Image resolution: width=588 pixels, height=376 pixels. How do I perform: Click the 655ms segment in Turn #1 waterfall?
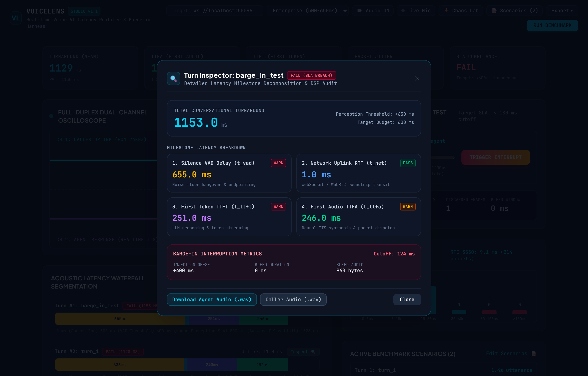pos(120,319)
